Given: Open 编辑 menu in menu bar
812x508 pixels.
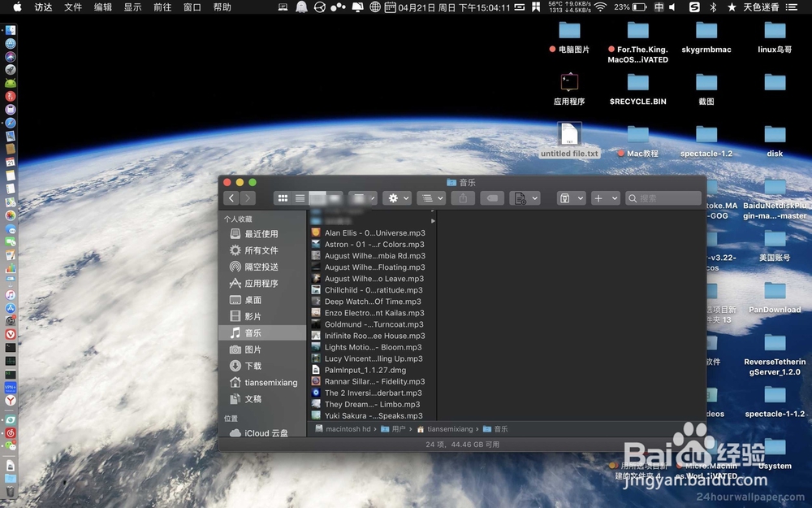Looking at the screenshot, I should pyautogui.click(x=103, y=7).
